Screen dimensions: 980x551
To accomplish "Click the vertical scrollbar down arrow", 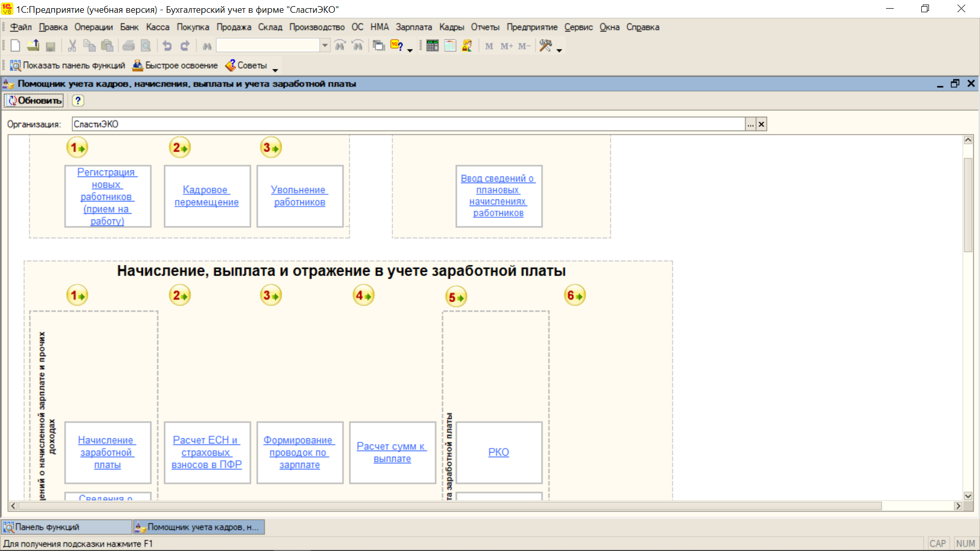I will point(968,496).
